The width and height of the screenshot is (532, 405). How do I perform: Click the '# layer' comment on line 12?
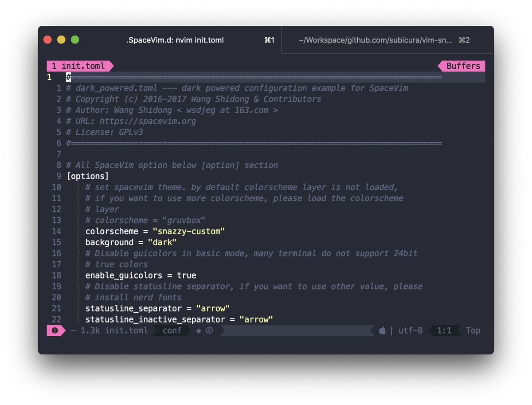tap(102, 209)
